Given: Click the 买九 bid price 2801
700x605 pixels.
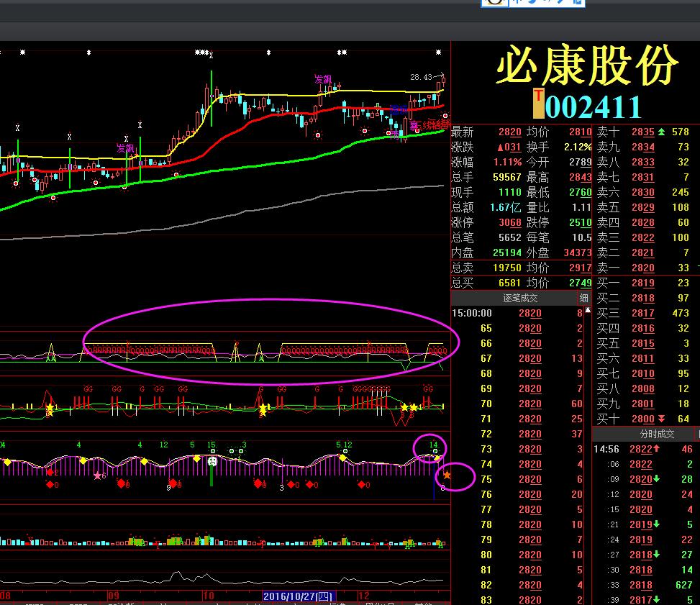Looking at the screenshot, I should 643,404.
